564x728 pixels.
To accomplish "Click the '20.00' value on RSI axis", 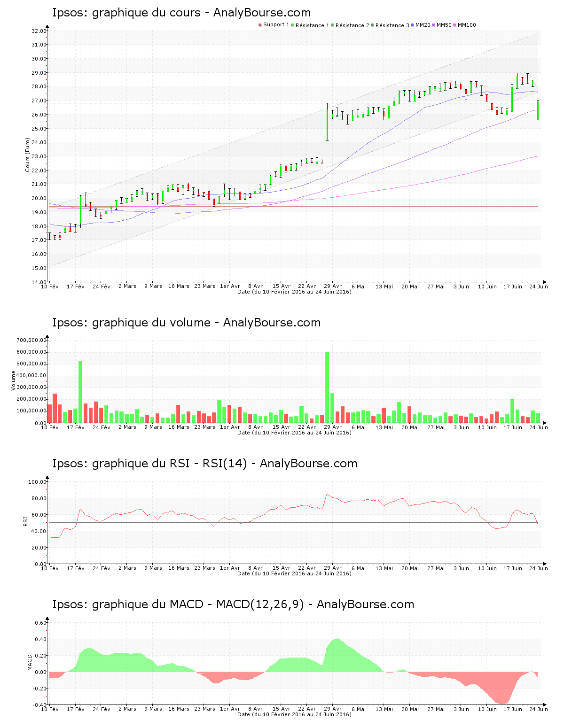I will [x=39, y=548].
